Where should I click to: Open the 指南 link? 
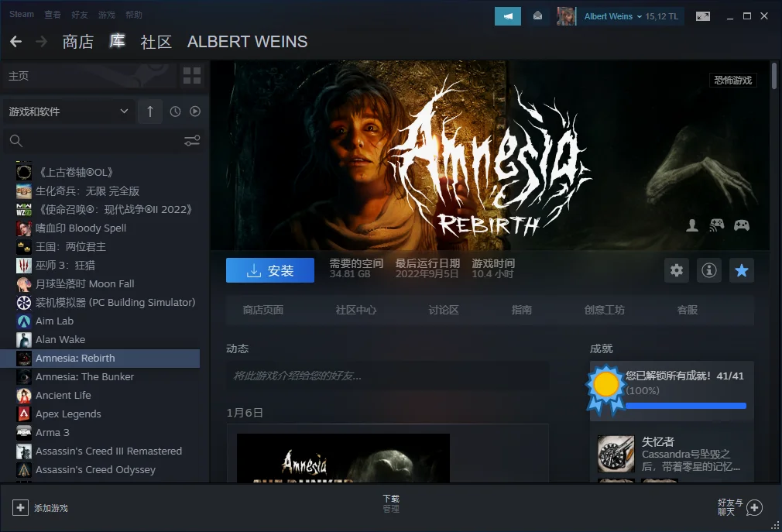pyautogui.click(x=522, y=310)
